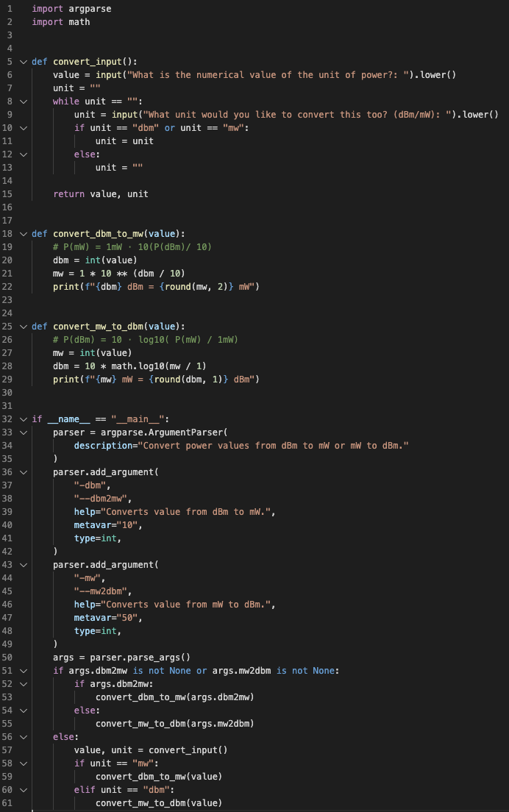Collapse the else fold at line 56
Image resolution: width=509 pixels, height=812 pixels.
tap(24, 737)
